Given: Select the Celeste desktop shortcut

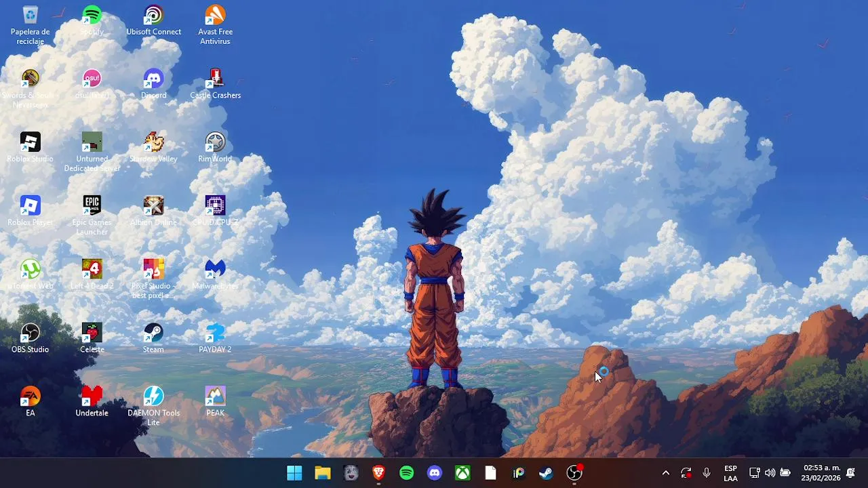Looking at the screenshot, I should pos(92,338).
